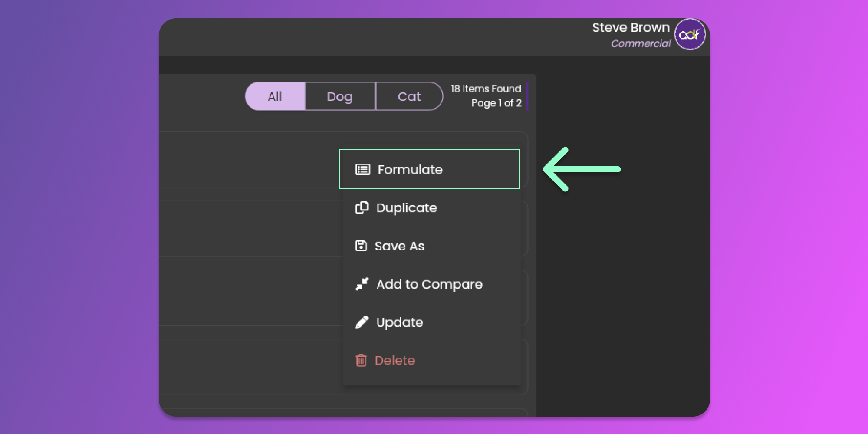
Task: Select Add to Compare menu entry
Action: pos(429,284)
